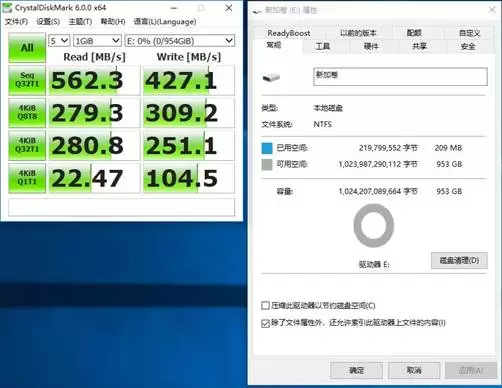
Task: Switch to the ReadyBoost tab
Action: [x=289, y=33]
